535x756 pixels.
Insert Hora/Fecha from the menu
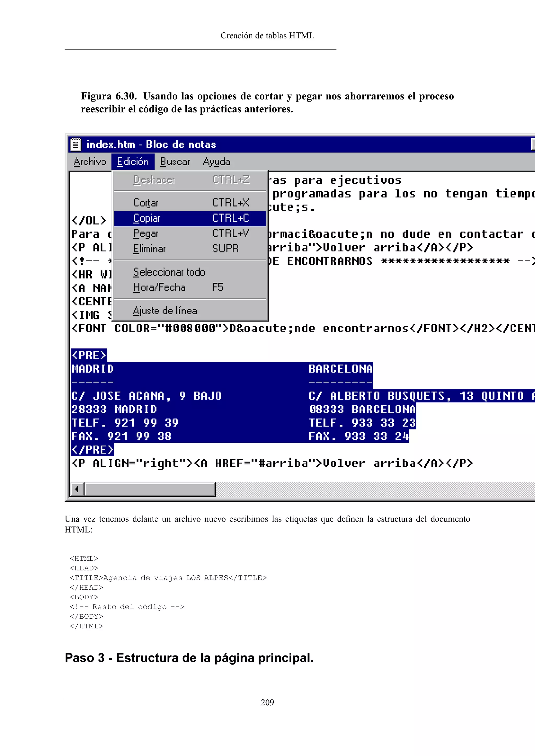190,287
